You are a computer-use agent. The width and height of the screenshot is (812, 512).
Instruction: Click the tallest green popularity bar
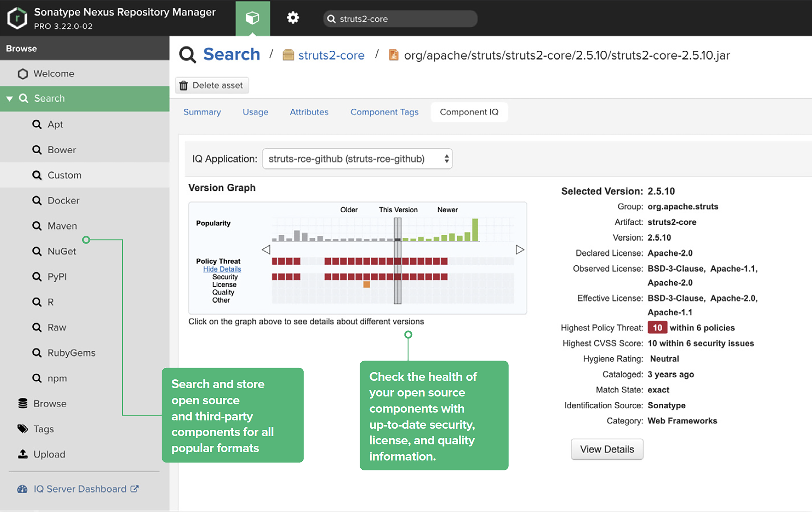475,230
